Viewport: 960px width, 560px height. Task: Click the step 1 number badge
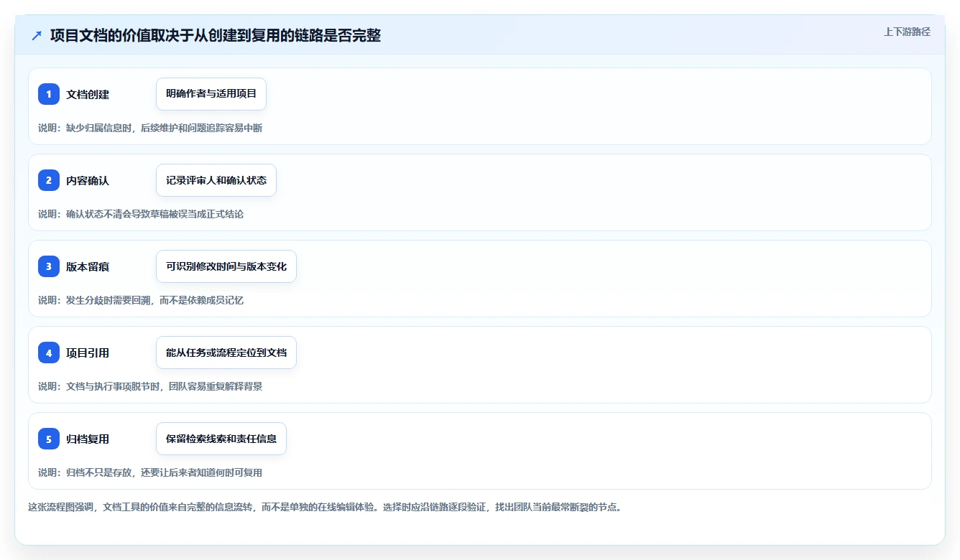pyautogui.click(x=49, y=94)
